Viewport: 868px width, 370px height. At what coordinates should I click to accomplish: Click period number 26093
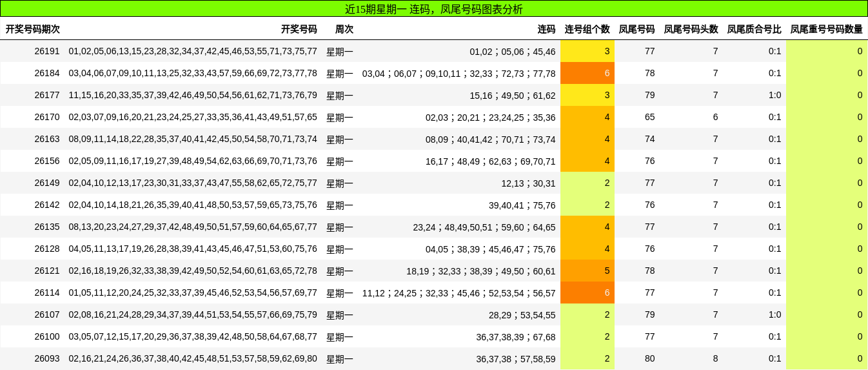tap(47, 358)
